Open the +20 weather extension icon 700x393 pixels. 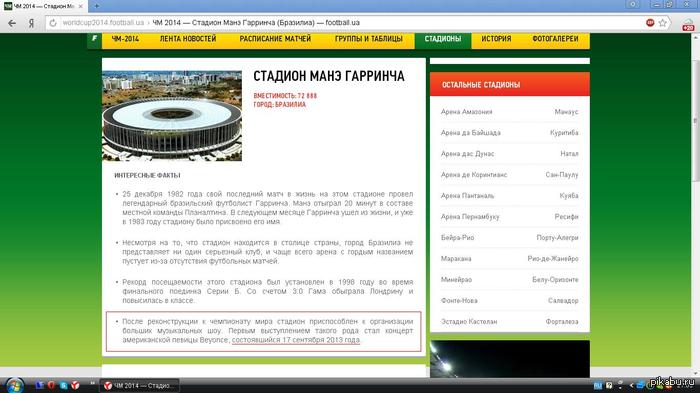pyautogui.click(x=688, y=25)
